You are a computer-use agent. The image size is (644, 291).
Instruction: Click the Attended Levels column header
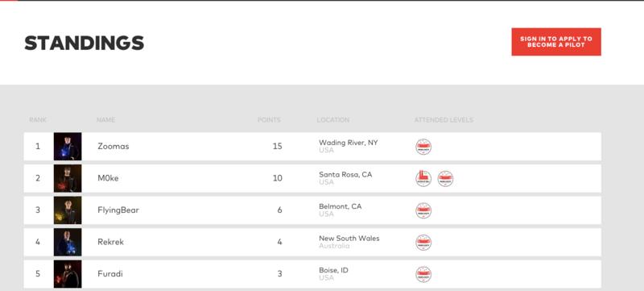[444, 120]
